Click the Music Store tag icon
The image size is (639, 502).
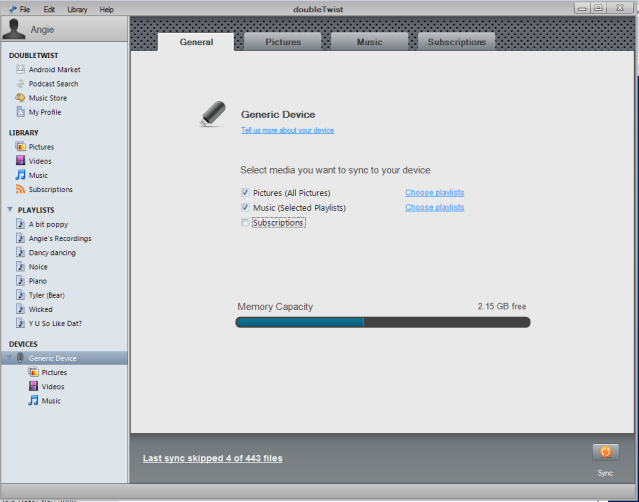tap(20, 98)
